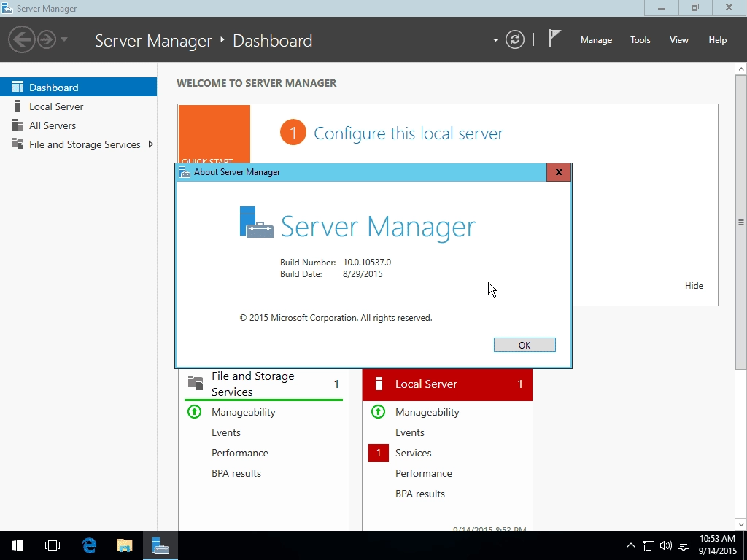Click the orange step 1 circle

293,133
